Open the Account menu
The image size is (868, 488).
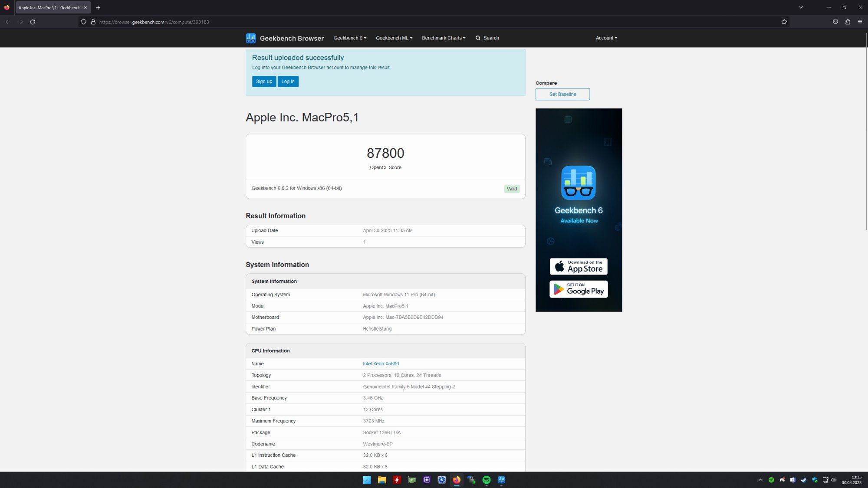pos(606,38)
